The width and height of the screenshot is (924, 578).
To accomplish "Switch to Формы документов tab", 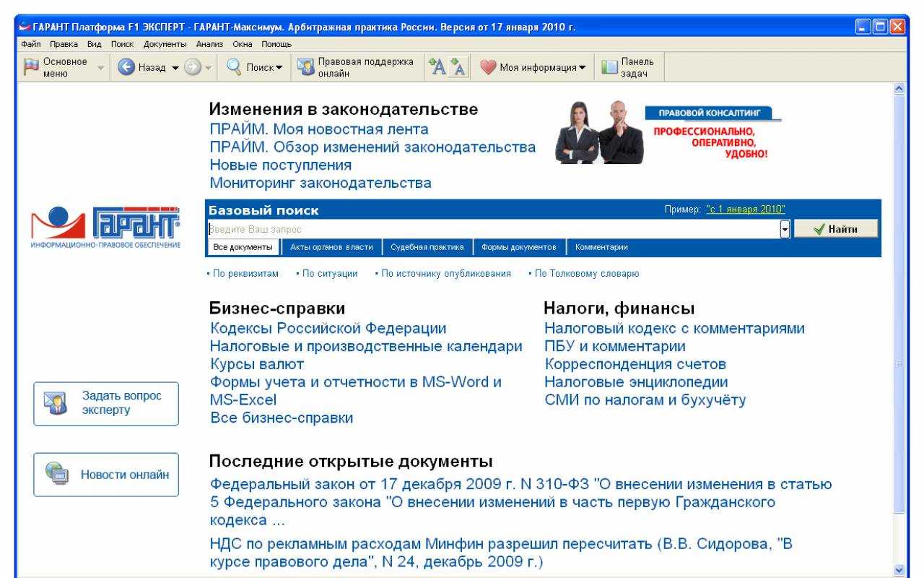I will tap(518, 247).
